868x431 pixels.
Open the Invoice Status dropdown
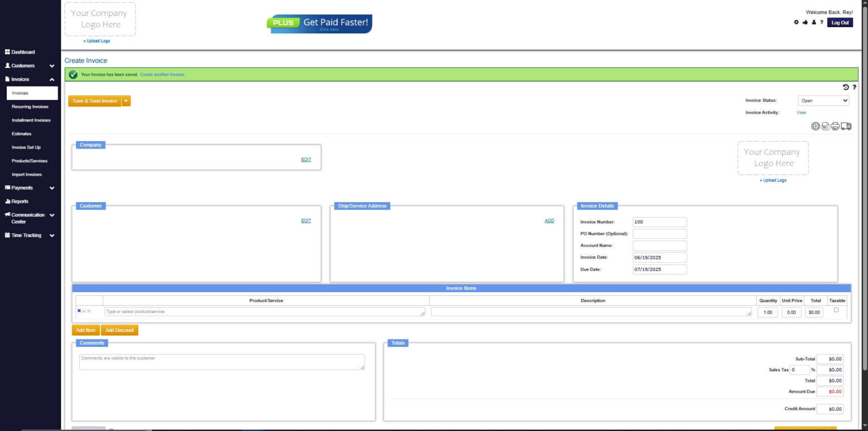[823, 101]
